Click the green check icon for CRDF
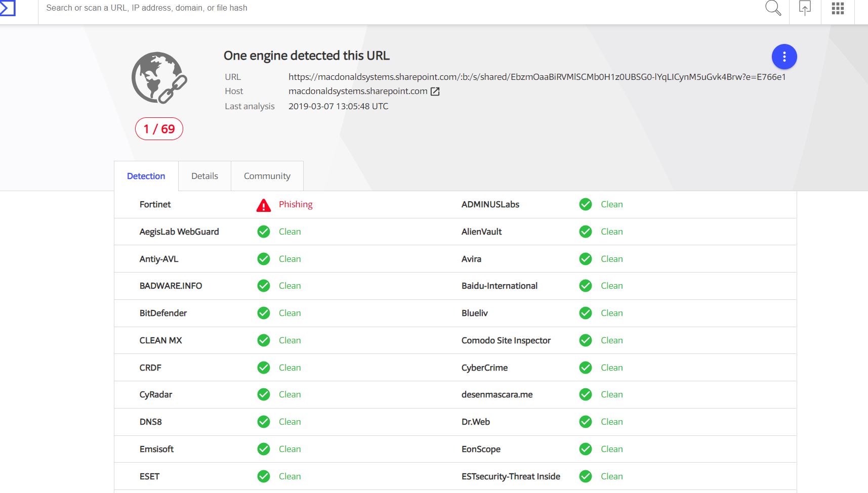This screenshot has width=868, height=493. coord(264,368)
